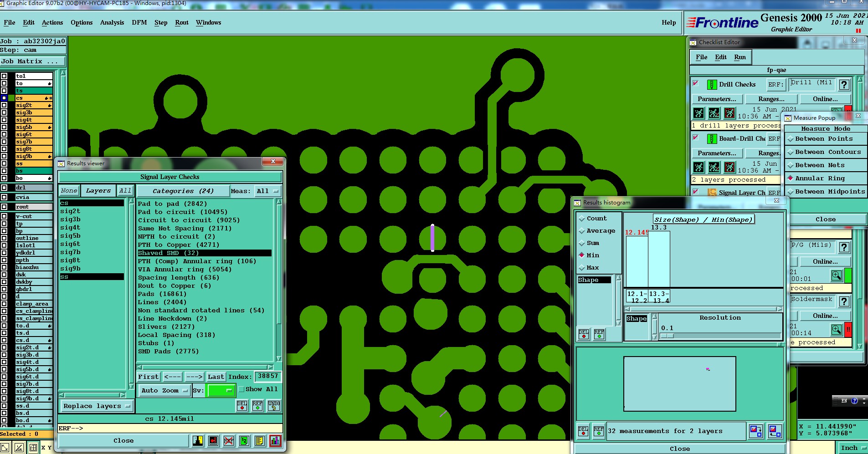Image resolution: width=868 pixels, height=454 pixels.
Task: Open File menu in main menu bar
Action: [10, 23]
